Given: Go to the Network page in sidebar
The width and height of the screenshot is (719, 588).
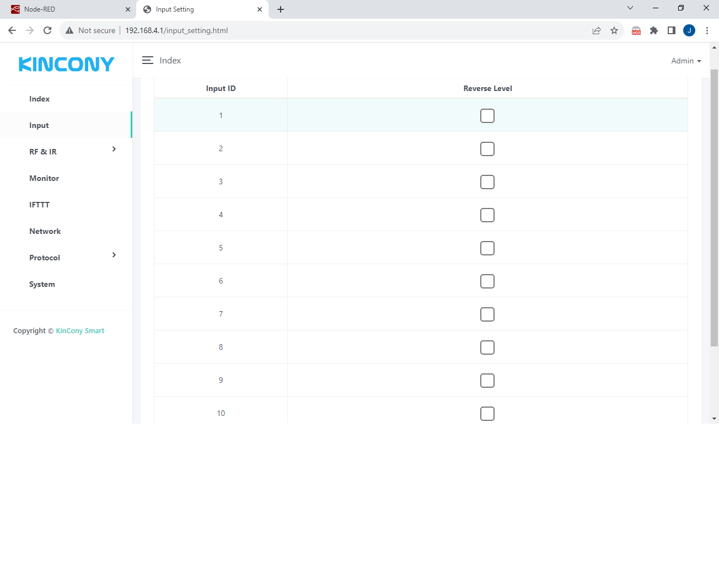Looking at the screenshot, I should tap(45, 231).
